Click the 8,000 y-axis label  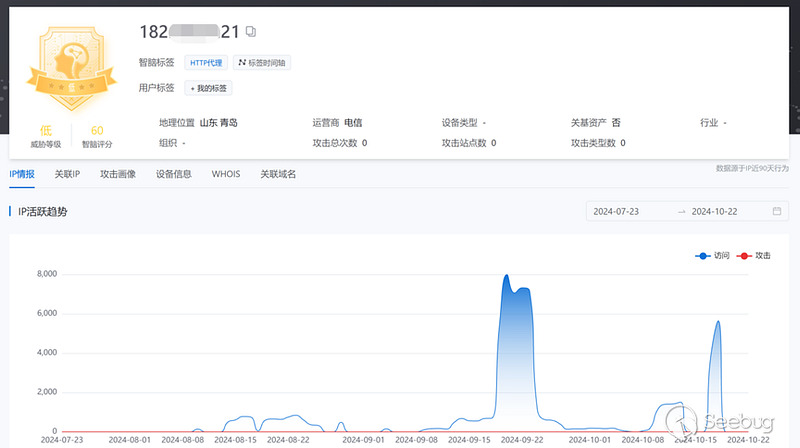47,274
